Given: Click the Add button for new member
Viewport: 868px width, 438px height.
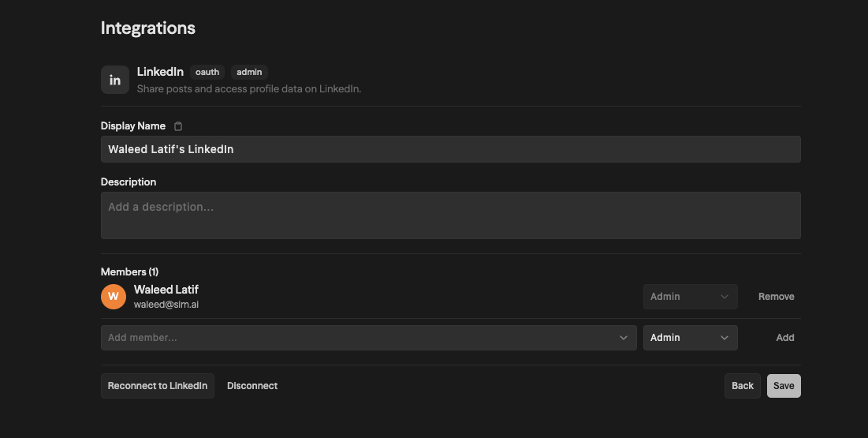Looking at the screenshot, I should (x=785, y=338).
